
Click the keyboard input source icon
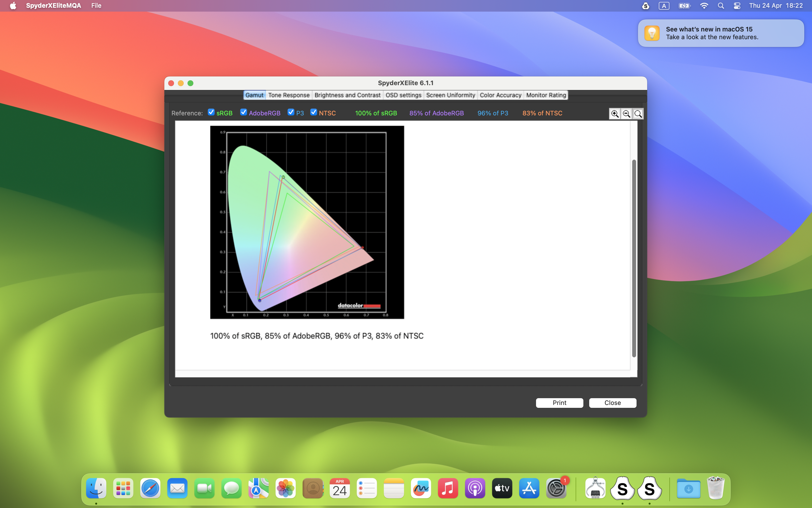coord(664,6)
